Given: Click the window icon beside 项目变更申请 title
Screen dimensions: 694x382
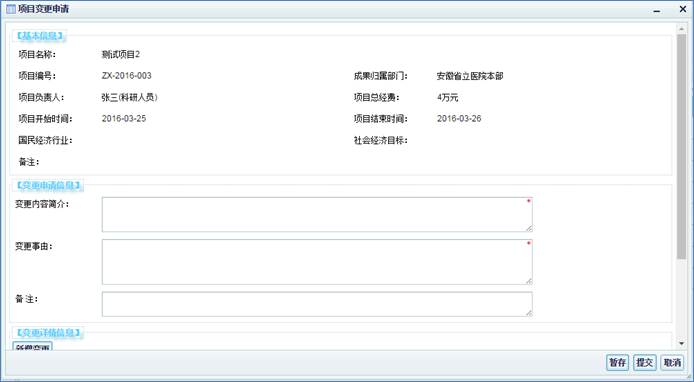Looking at the screenshot, I should [11, 9].
